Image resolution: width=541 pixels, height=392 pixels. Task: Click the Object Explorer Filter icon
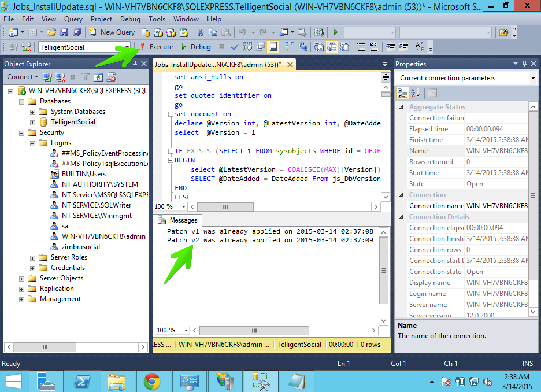[86, 77]
